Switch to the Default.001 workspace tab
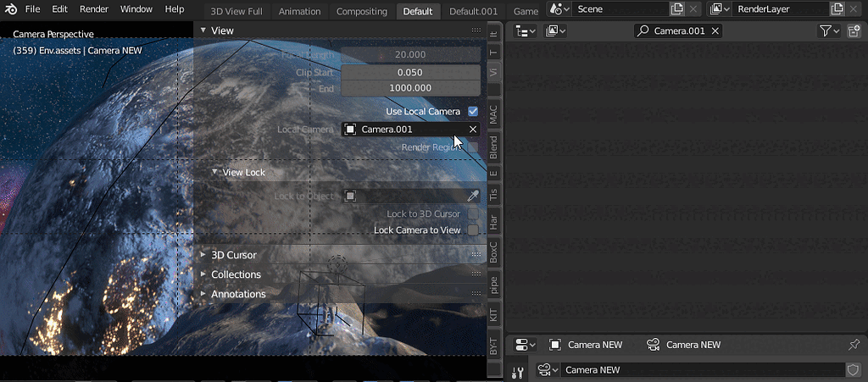868x382 pixels. click(x=474, y=11)
